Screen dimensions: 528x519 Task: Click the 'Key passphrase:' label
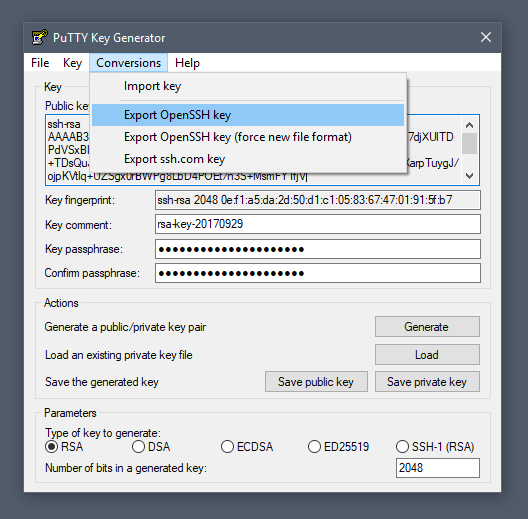[x=84, y=249]
